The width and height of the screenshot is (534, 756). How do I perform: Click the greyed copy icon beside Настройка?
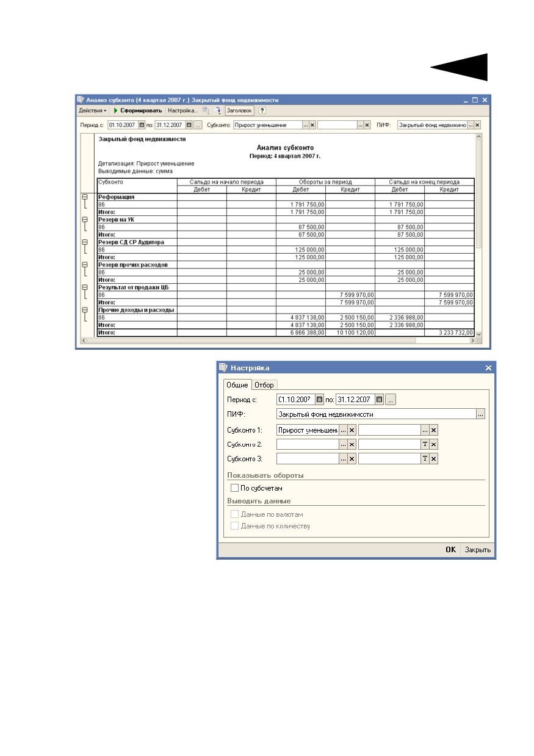(206, 110)
